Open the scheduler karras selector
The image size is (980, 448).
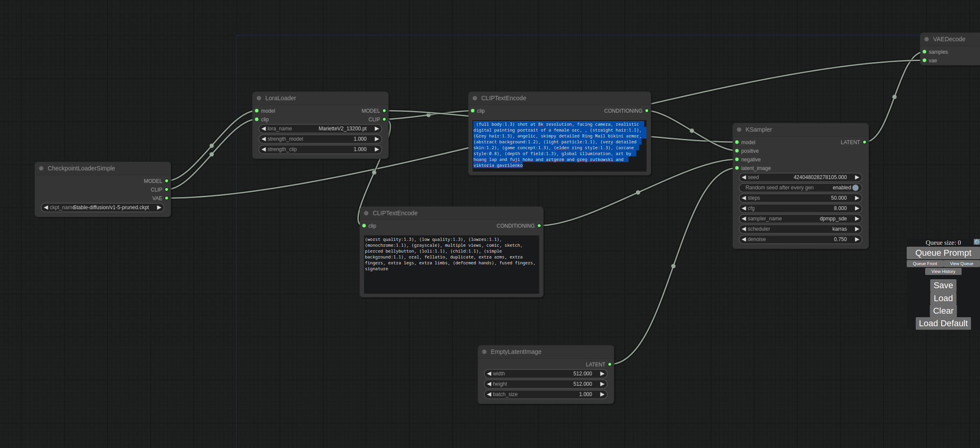(x=800, y=229)
